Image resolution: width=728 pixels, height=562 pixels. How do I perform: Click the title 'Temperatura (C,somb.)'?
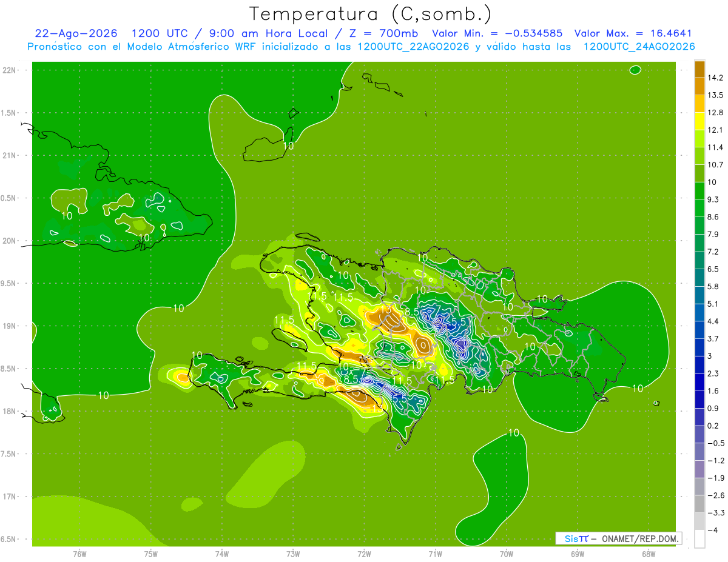tap(371, 13)
